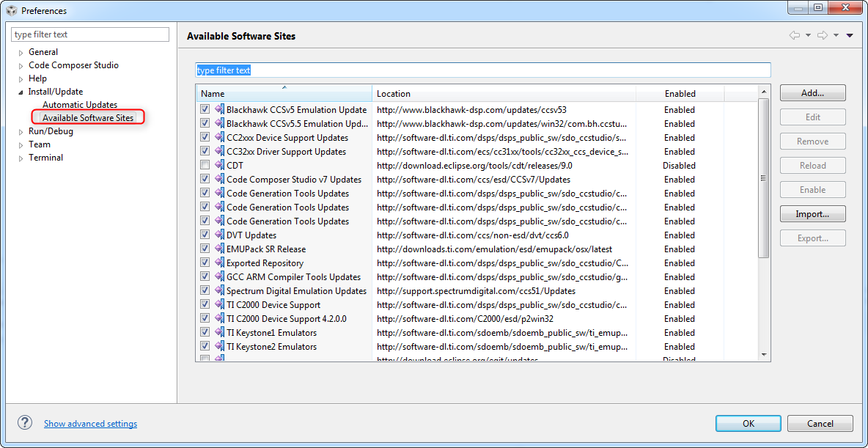This screenshot has width=868, height=448.
Task: Click the Add button
Action: (x=812, y=92)
